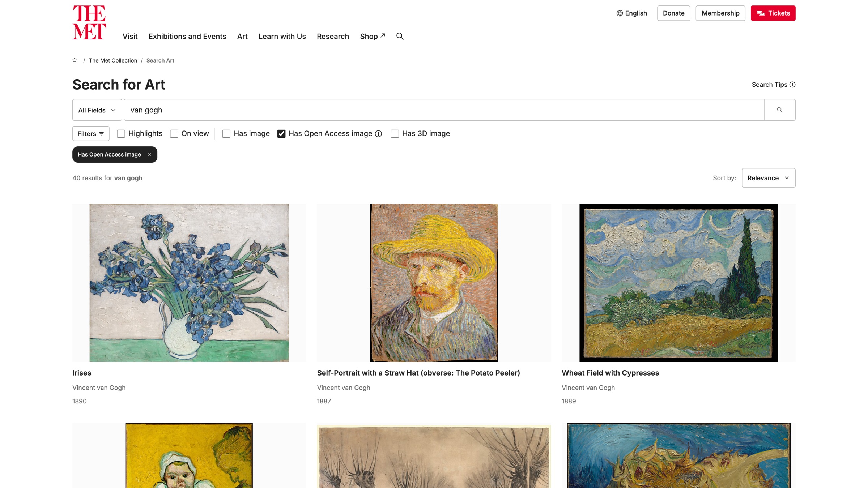Toggle the Highlights checkbox
This screenshot has height=488, width=868.
(x=121, y=134)
